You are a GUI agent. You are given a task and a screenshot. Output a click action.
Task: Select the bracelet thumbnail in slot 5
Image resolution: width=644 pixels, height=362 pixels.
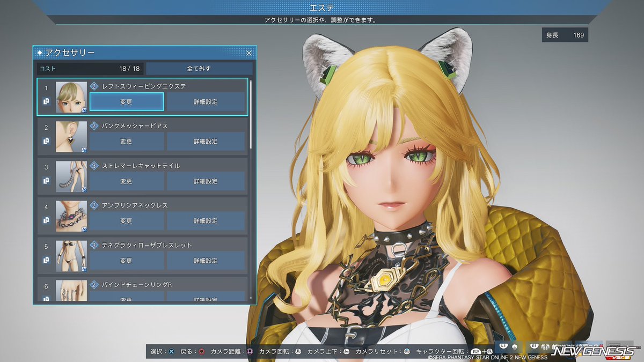pos(71,256)
